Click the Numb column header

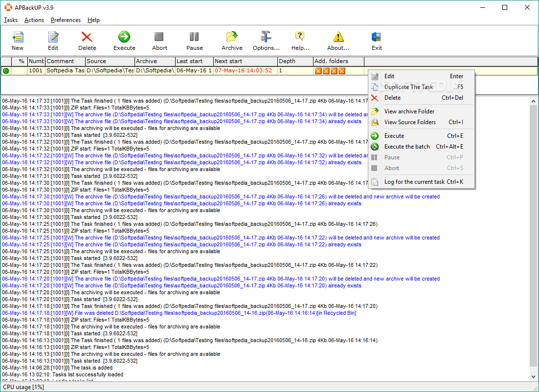coord(36,61)
